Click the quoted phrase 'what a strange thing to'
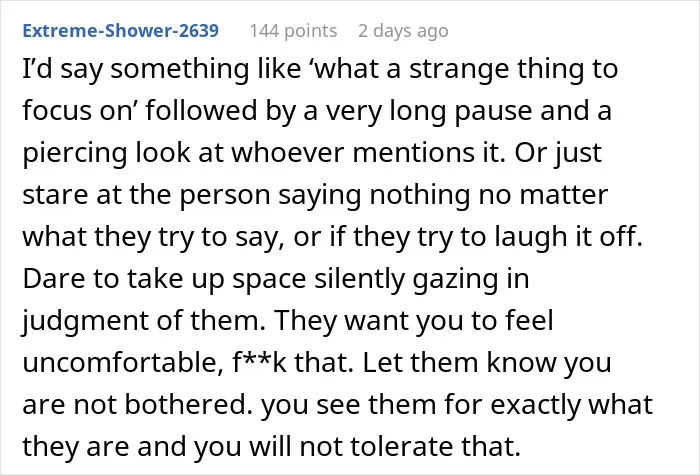Screen dimensions: 700x475 click(466, 69)
